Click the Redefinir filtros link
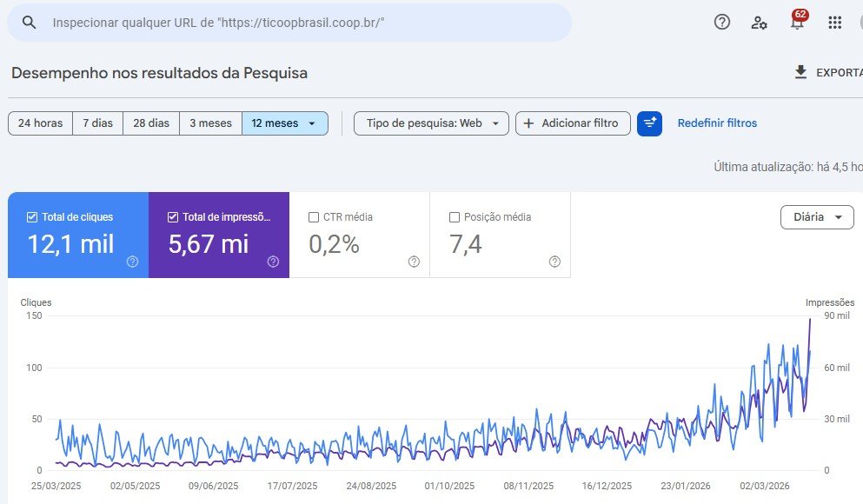 point(717,123)
